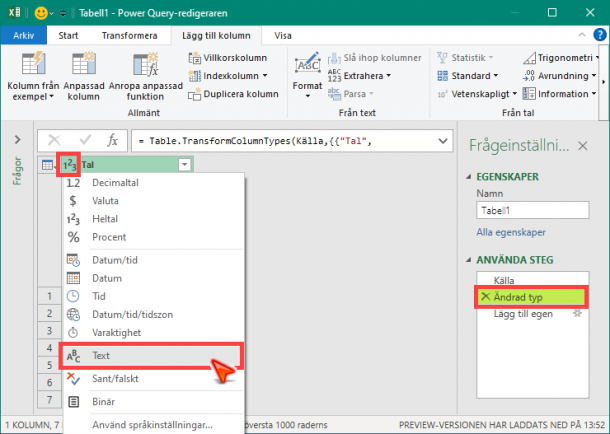Click the 123 data type icon of Tal
Image resolution: width=610 pixels, height=434 pixels.
coord(69,165)
